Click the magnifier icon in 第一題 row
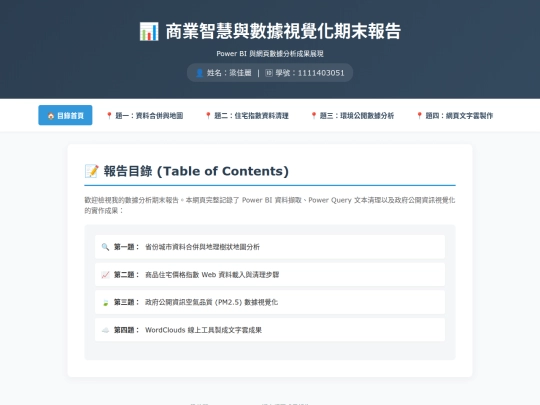This screenshot has width=540, height=405. pos(105,247)
